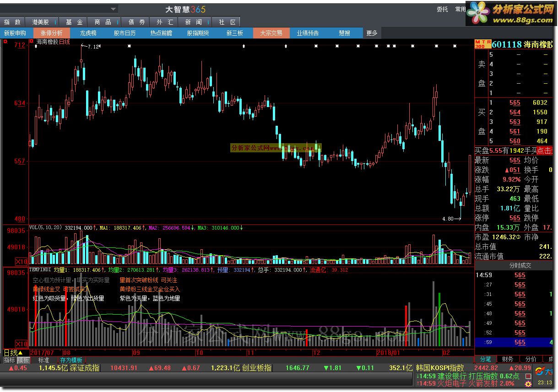Select the 涨停分析 tab
This screenshot has height=392, width=558.
pos(52,33)
